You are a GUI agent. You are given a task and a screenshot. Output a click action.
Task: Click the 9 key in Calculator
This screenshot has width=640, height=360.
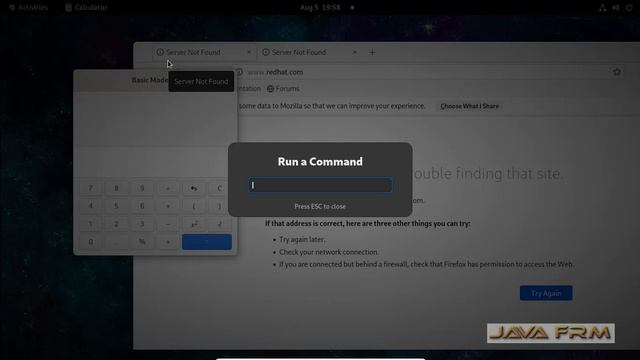coord(142,188)
